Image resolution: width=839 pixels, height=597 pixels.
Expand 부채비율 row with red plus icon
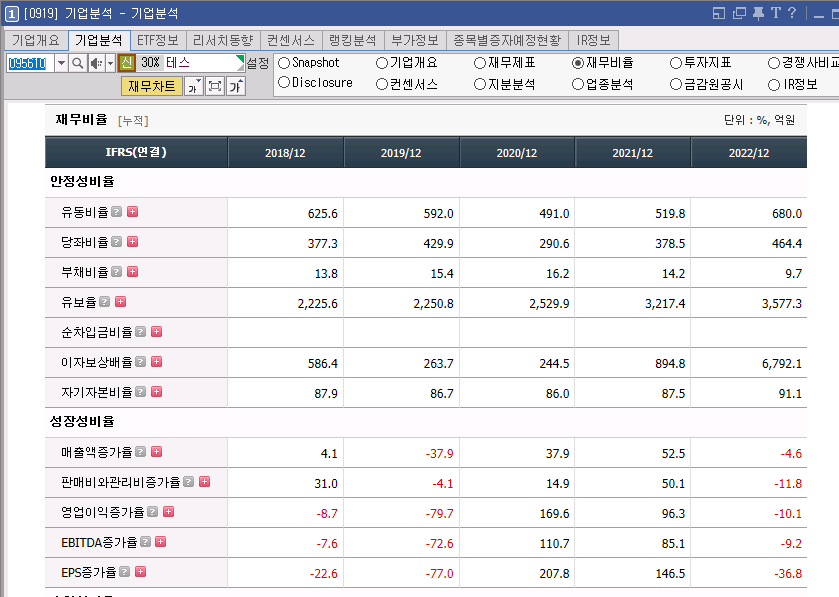(132, 272)
